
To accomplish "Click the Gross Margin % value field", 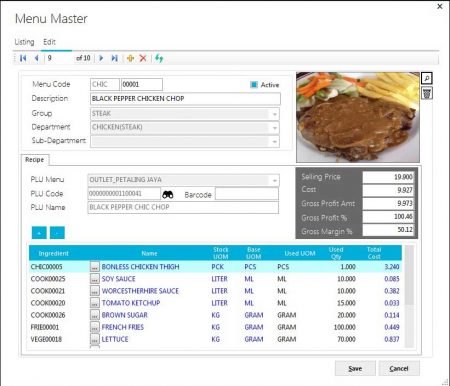I will (x=388, y=230).
